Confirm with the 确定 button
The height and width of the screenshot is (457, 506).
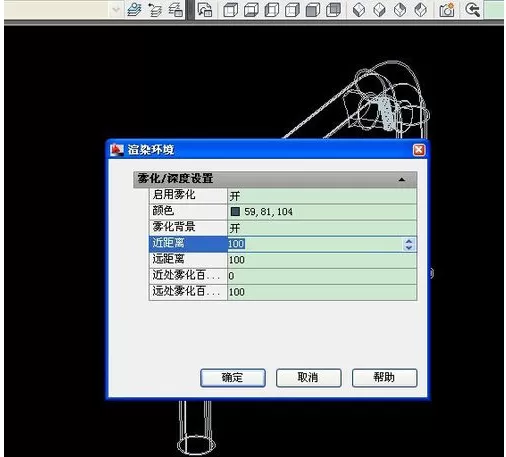tap(233, 378)
